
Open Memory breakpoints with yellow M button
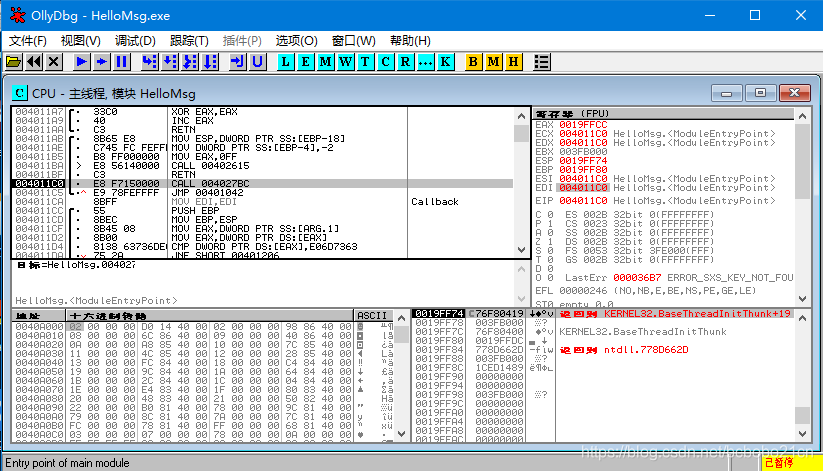[493, 62]
